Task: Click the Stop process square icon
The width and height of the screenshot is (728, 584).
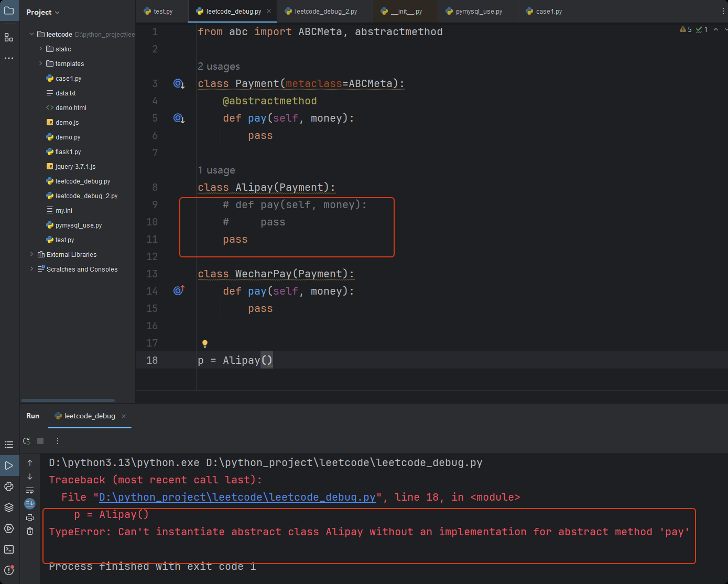Action: (x=40, y=441)
